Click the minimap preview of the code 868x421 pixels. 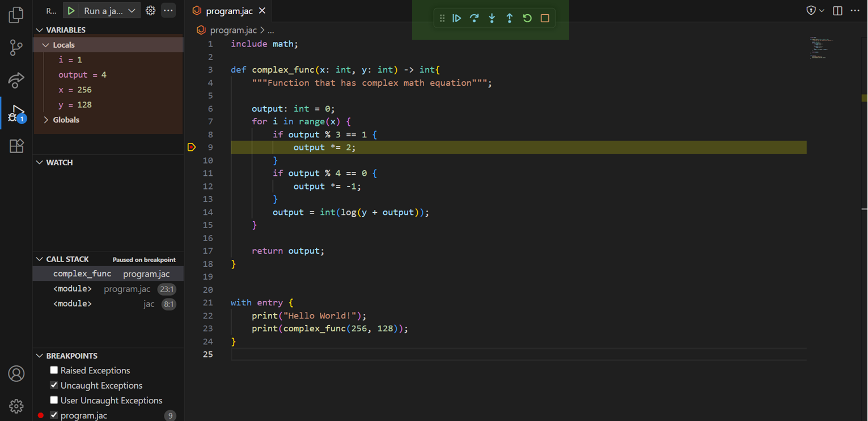822,48
